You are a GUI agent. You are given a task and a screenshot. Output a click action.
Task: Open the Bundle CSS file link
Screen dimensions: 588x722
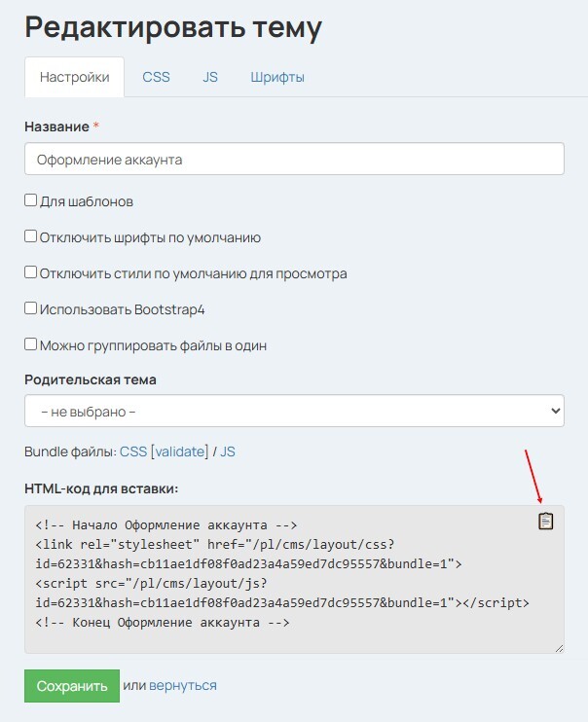(132, 451)
